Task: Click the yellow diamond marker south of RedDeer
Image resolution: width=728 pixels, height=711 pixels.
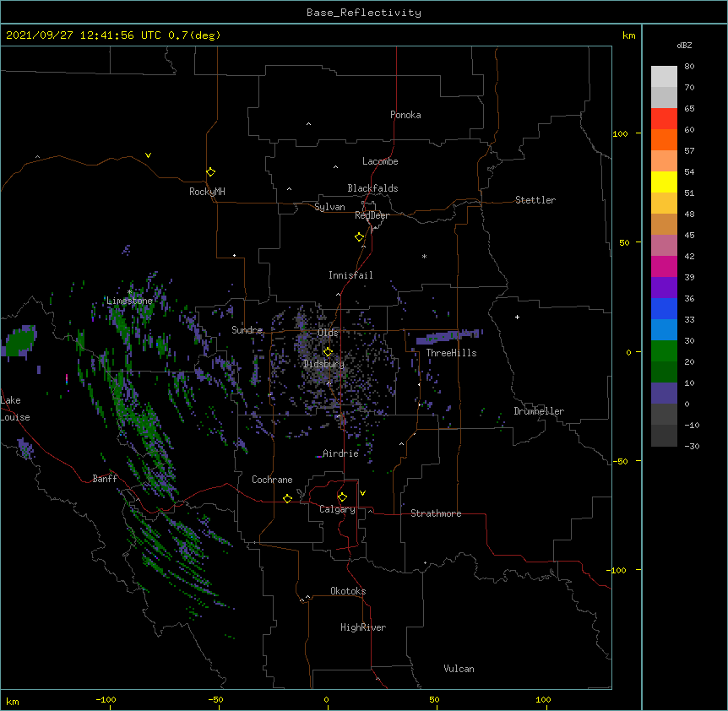Action: tap(359, 237)
